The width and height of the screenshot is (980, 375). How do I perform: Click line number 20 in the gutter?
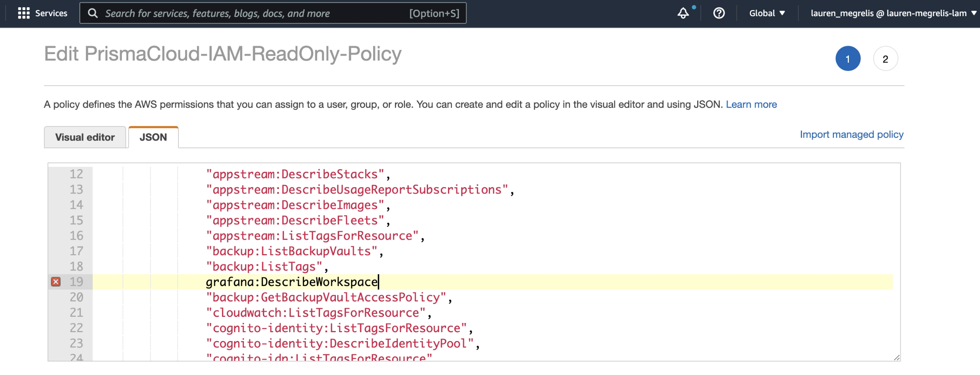[x=76, y=297]
